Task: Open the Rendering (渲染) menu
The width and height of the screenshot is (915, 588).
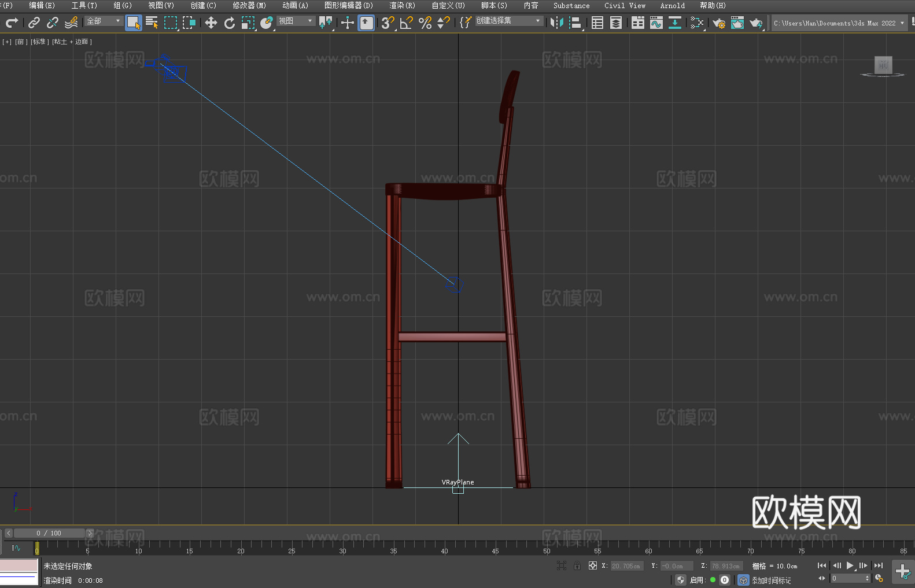Action: [402, 5]
